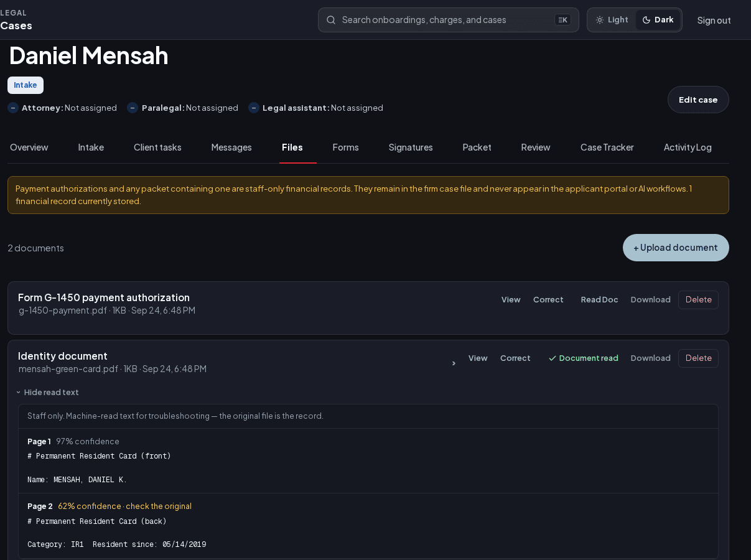751x560 pixels.
Task: Focus the search onboardings, charges, and cases field
Action: pos(449,20)
